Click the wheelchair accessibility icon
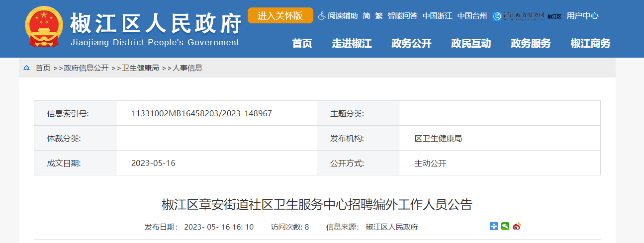 pyautogui.click(x=322, y=16)
